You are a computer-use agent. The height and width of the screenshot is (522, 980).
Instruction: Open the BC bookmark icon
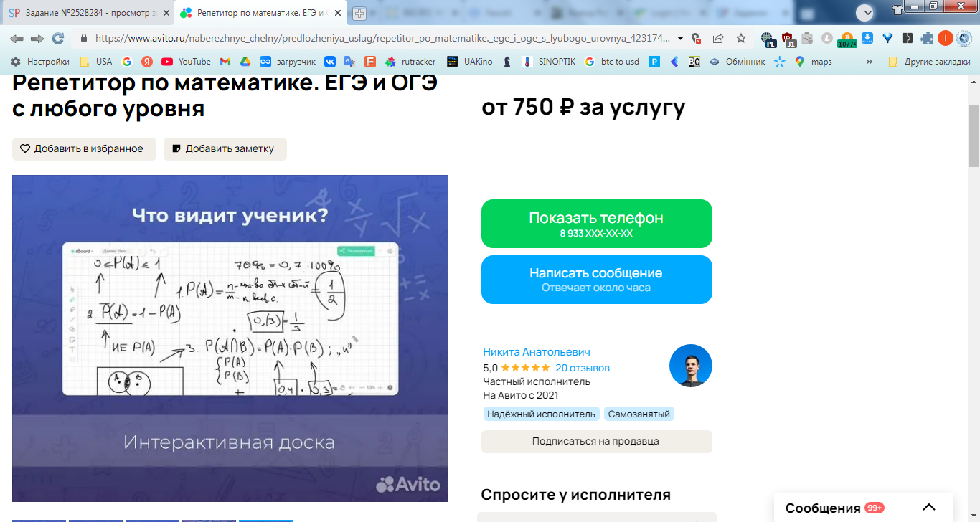click(694, 62)
